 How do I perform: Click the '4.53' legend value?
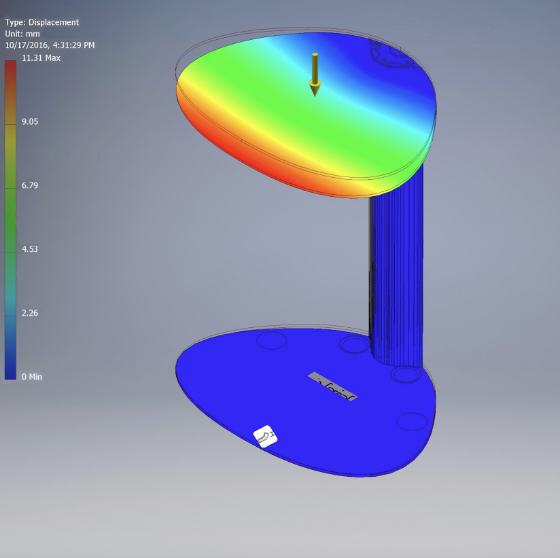click(x=30, y=249)
